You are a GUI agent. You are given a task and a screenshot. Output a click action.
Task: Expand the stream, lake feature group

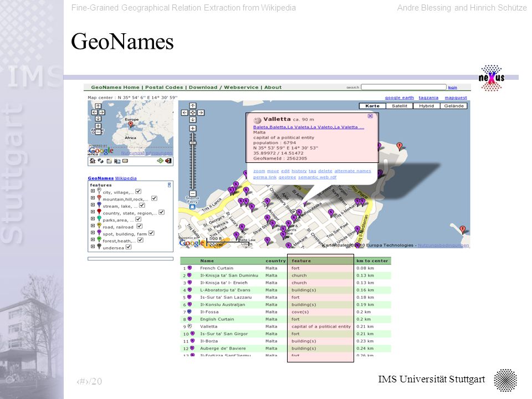(93, 205)
